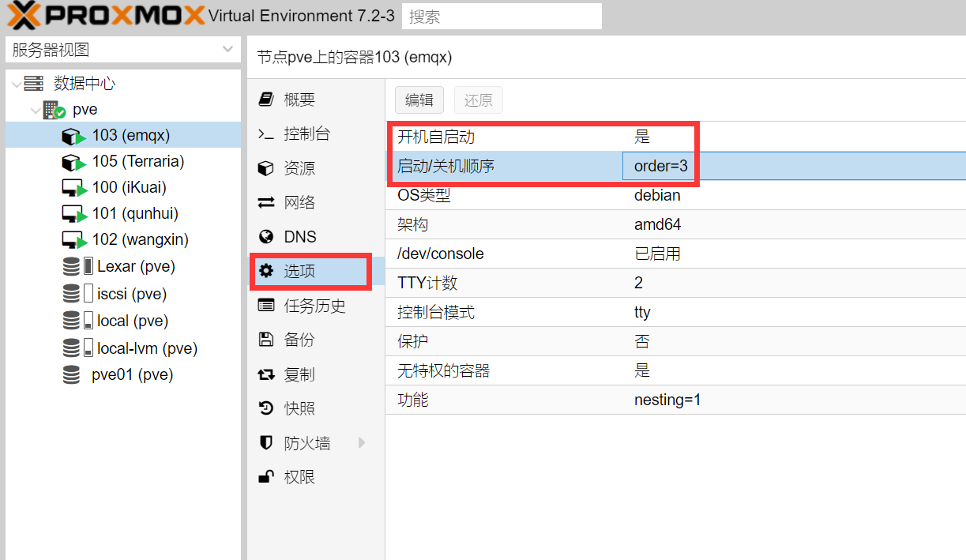This screenshot has height=560, width=966.
Task: Collapse the 数据中心 tree node
Action: click(17, 84)
